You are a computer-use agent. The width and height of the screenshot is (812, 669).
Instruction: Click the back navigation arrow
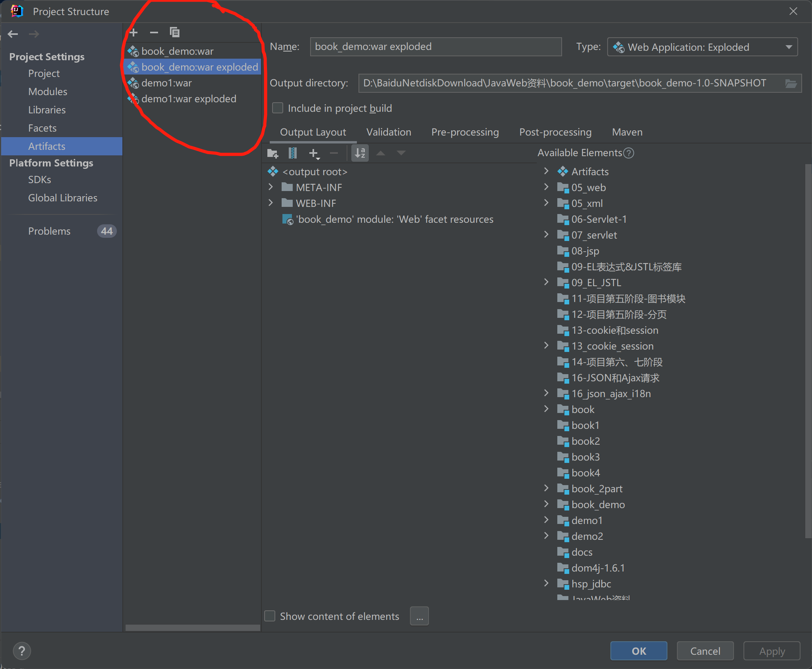(x=13, y=34)
